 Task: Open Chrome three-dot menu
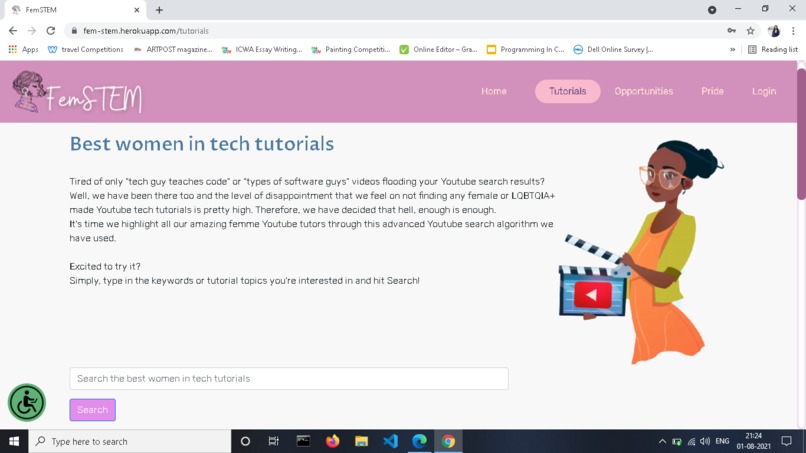coord(793,31)
